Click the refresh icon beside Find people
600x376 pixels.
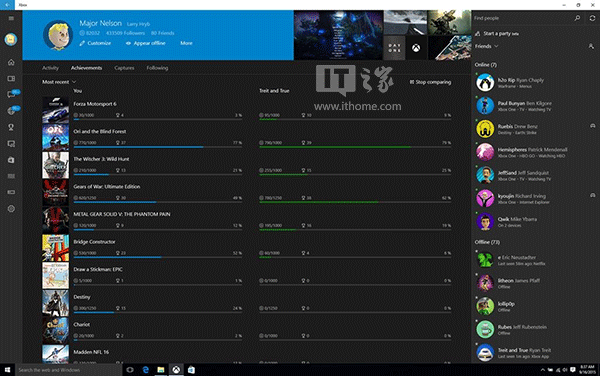pos(592,18)
